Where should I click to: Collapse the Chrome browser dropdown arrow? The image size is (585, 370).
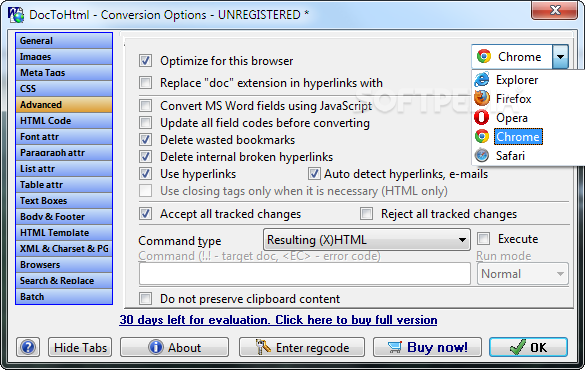560,57
